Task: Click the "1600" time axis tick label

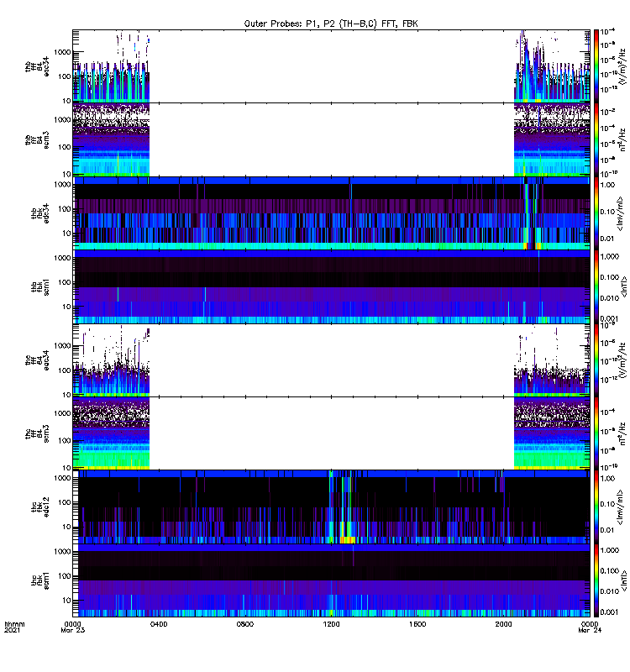Action: coord(417,624)
